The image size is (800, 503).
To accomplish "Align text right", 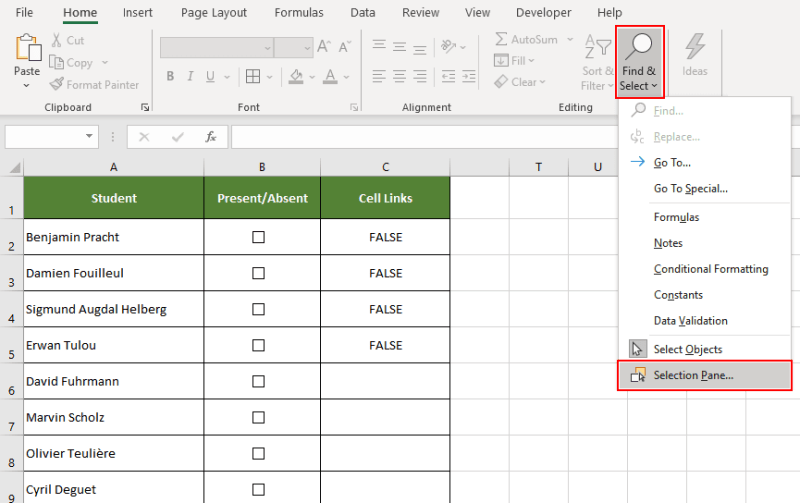I will (420, 77).
